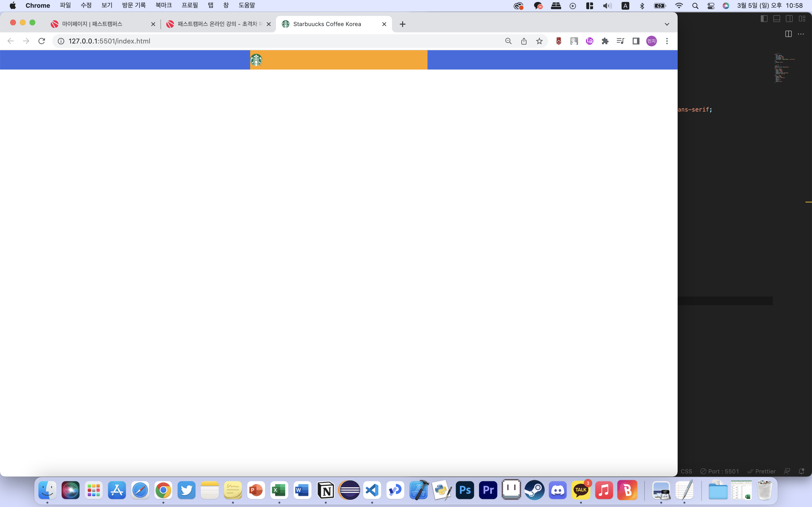Open the Chrome extensions puzzle icon
The image size is (812, 507).
[605, 41]
